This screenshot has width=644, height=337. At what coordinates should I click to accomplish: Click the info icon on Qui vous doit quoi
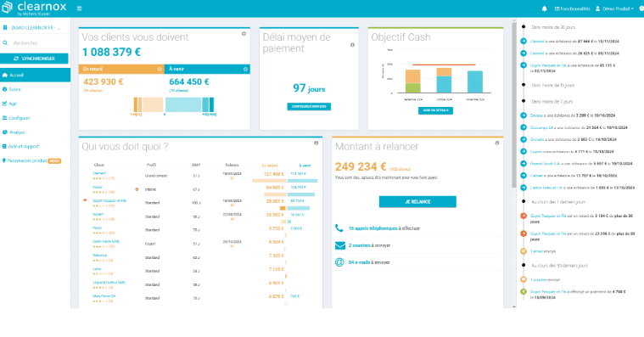(316, 143)
